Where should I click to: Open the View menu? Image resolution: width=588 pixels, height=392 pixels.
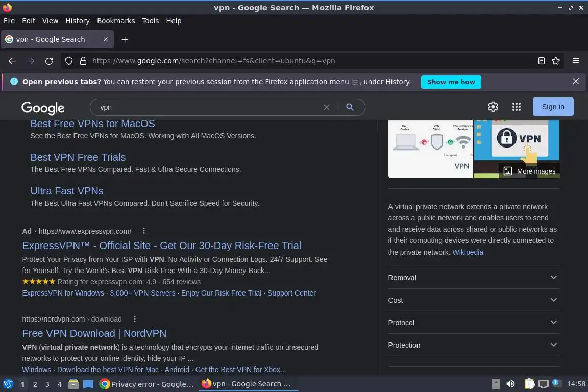pos(50,21)
